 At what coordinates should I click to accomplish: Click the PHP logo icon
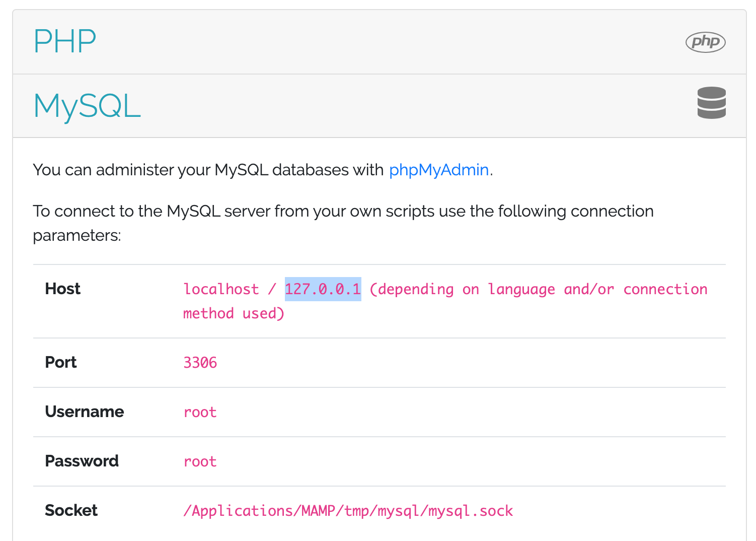pos(705,42)
